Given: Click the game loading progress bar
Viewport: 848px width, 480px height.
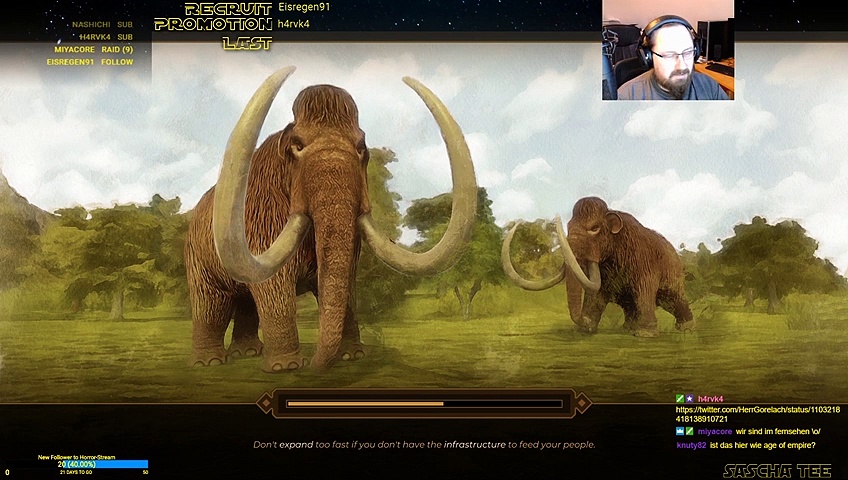Looking at the screenshot, I should pyautogui.click(x=424, y=404).
